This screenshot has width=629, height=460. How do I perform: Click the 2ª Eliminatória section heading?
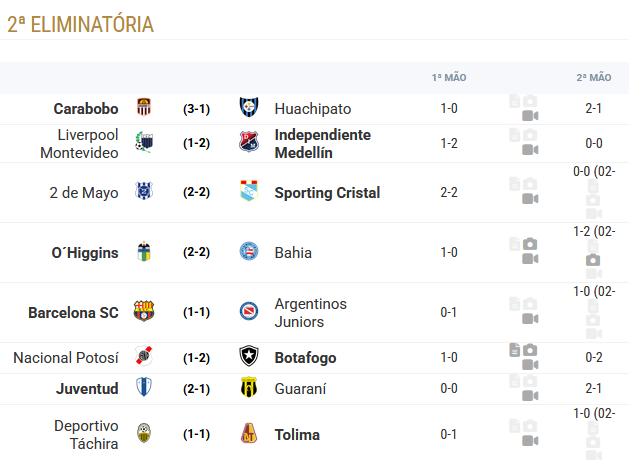pyautogui.click(x=81, y=24)
